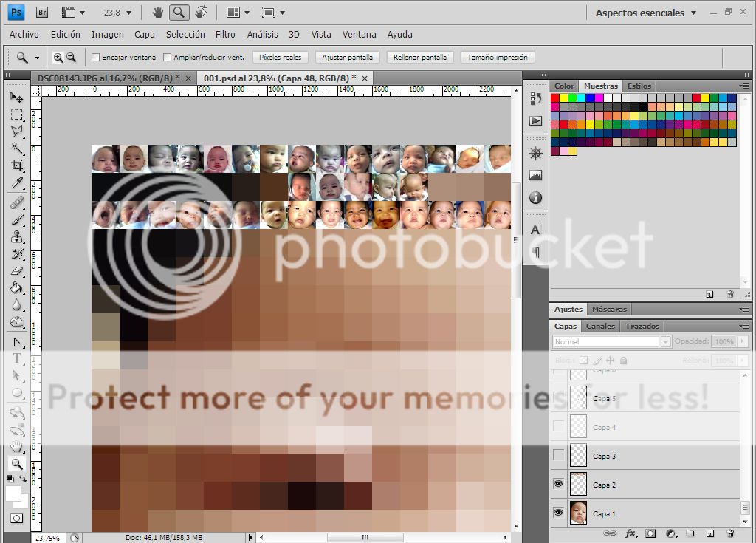Show the Capa 5 layer
The width and height of the screenshot is (756, 543).
[x=558, y=397]
